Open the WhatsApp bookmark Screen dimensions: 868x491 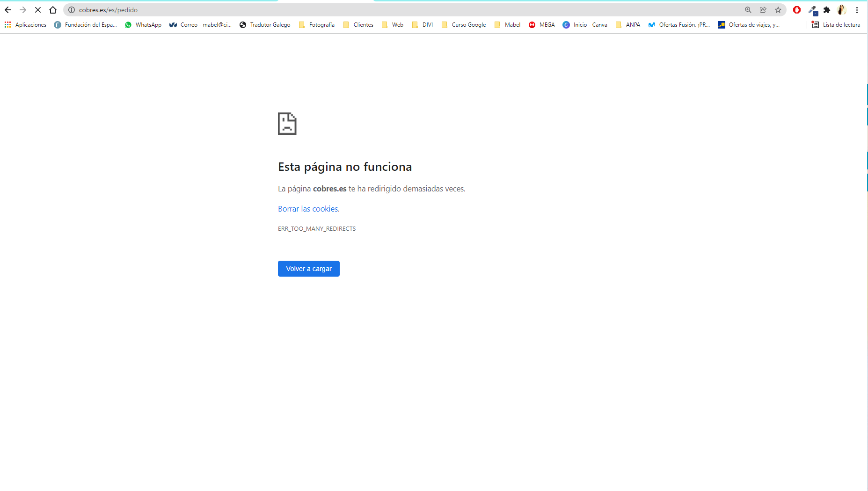(143, 25)
